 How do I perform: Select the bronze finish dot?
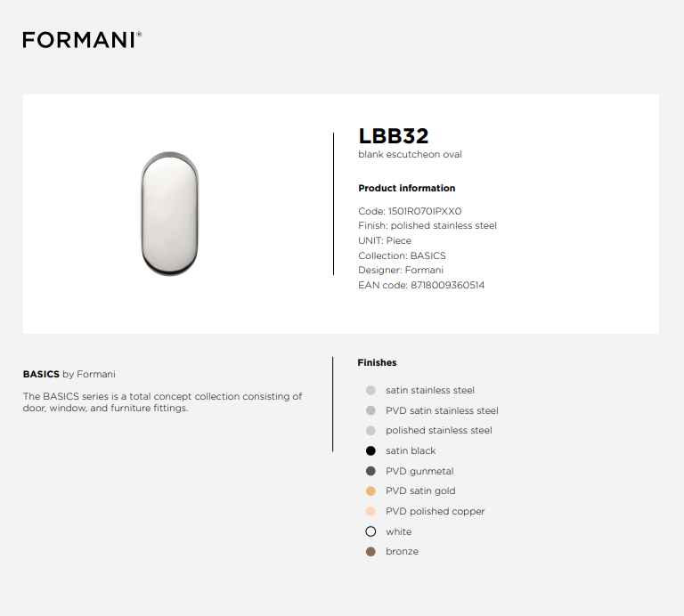370,552
